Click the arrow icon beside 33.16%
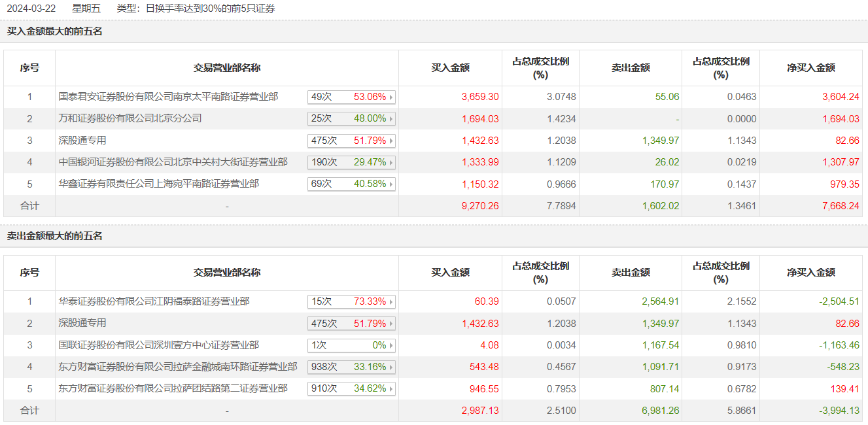Screen dimensions: 868x425 tap(391, 367)
